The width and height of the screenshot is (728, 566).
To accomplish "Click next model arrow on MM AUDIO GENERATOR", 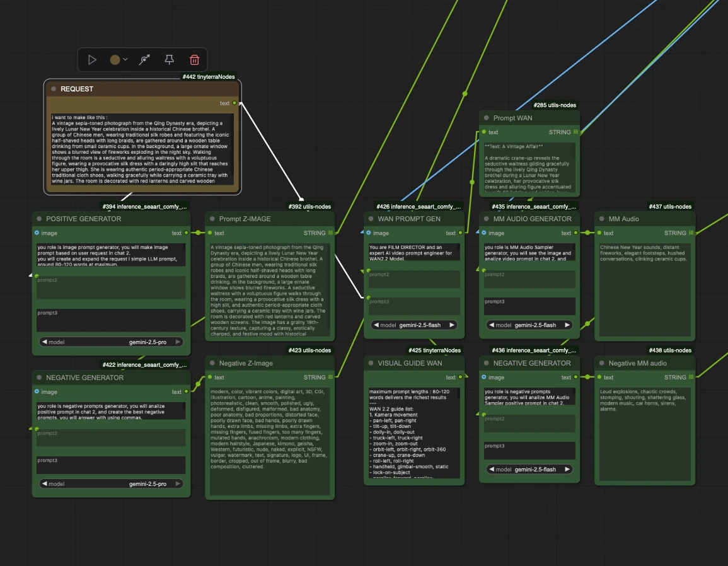I will click(x=567, y=325).
